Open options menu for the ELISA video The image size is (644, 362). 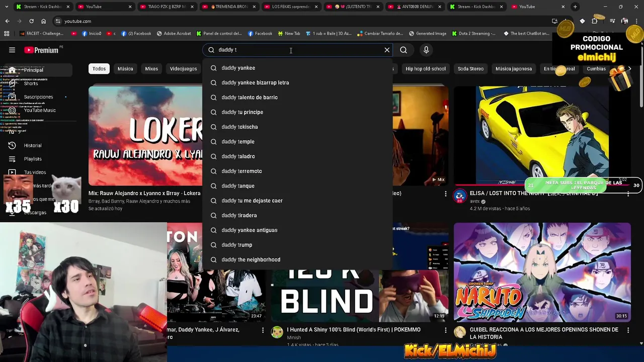[628, 194]
